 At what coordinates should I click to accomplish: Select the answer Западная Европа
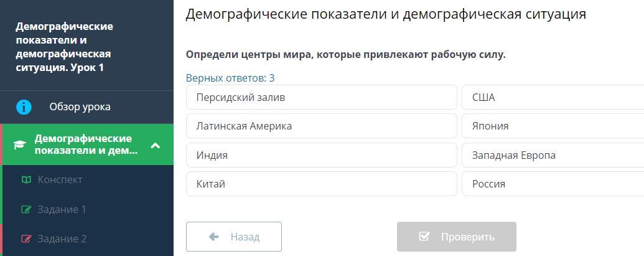pyautogui.click(x=553, y=155)
